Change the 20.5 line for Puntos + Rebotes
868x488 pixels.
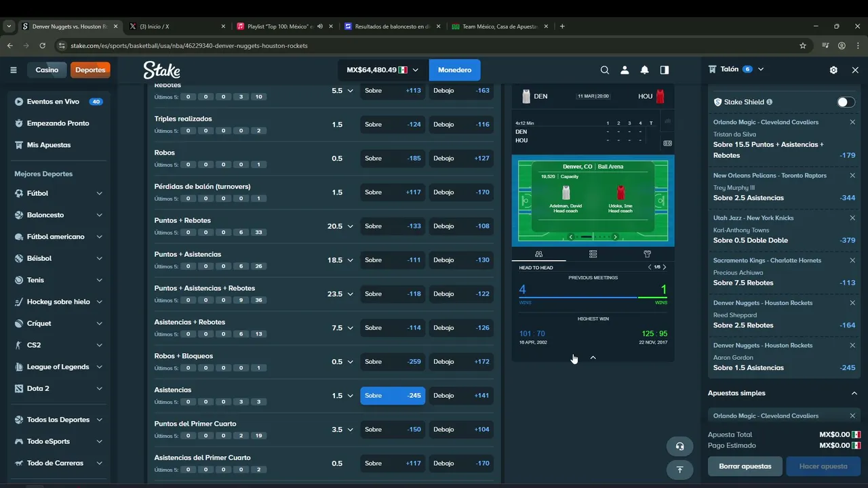pos(340,226)
